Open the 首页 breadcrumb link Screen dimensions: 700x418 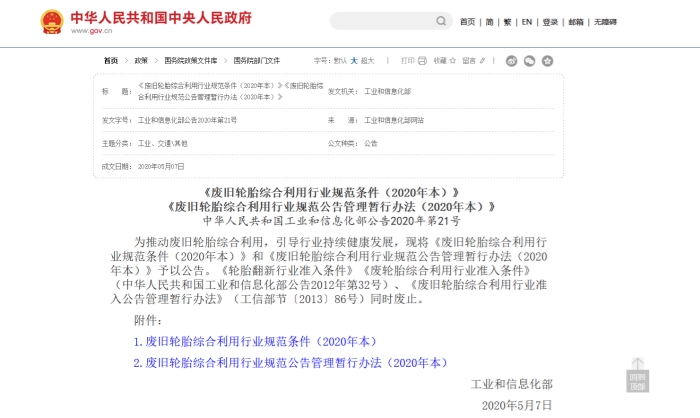[x=110, y=61]
